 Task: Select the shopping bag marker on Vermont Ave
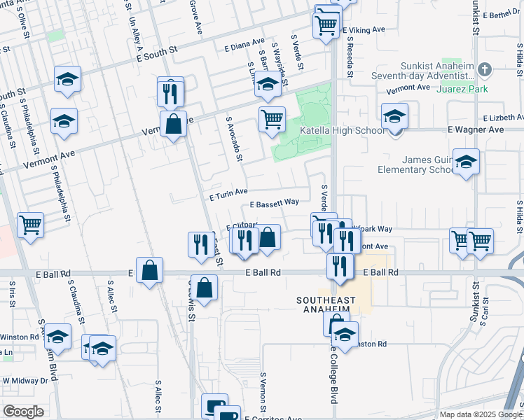click(173, 124)
